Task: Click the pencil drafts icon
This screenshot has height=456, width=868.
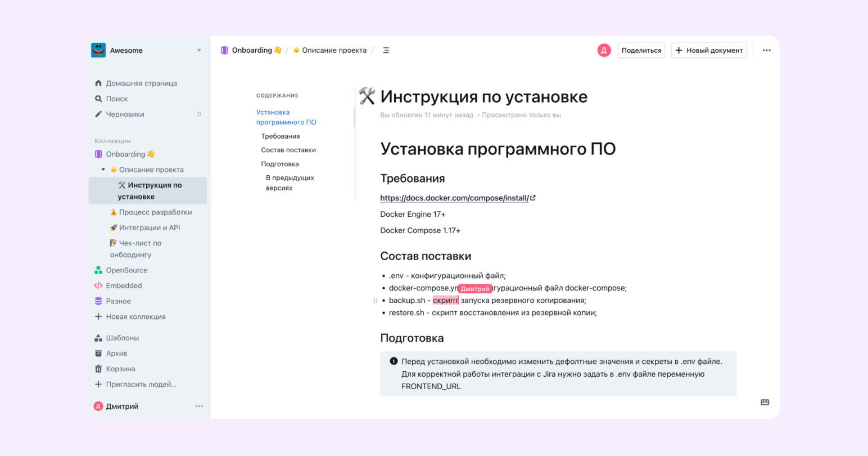Action: pos(98,114)
